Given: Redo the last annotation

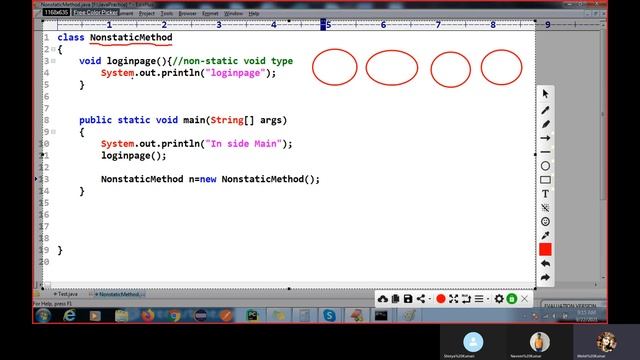Looking at the screenshot, I should [545, 278].
